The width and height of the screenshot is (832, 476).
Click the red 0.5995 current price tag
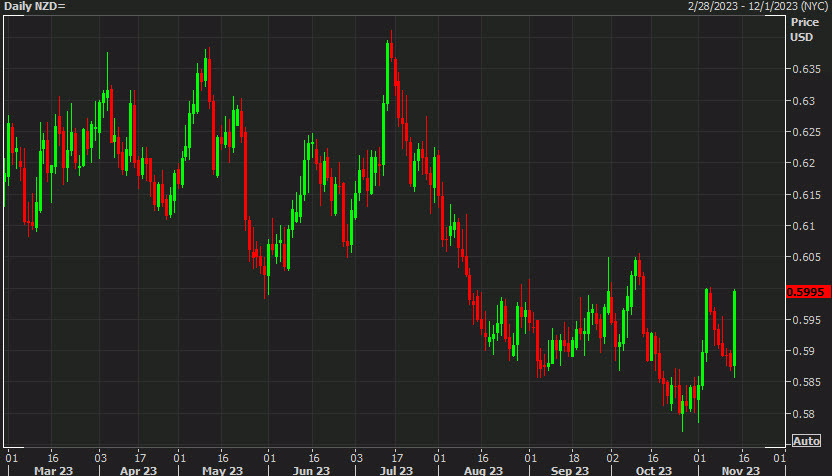pos(808,292)
